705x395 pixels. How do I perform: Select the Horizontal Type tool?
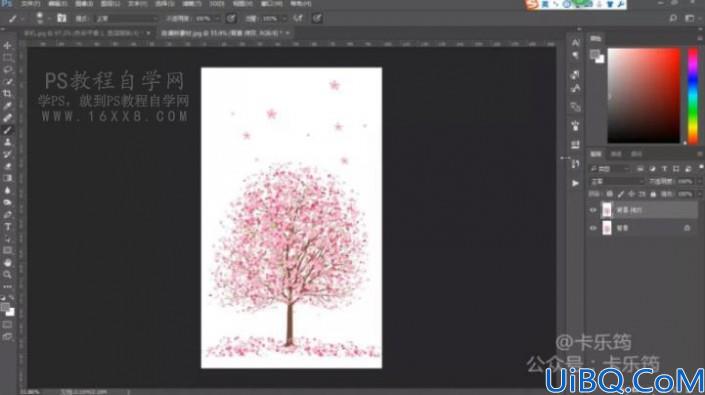pyautogui.click(x=8, y=227)
